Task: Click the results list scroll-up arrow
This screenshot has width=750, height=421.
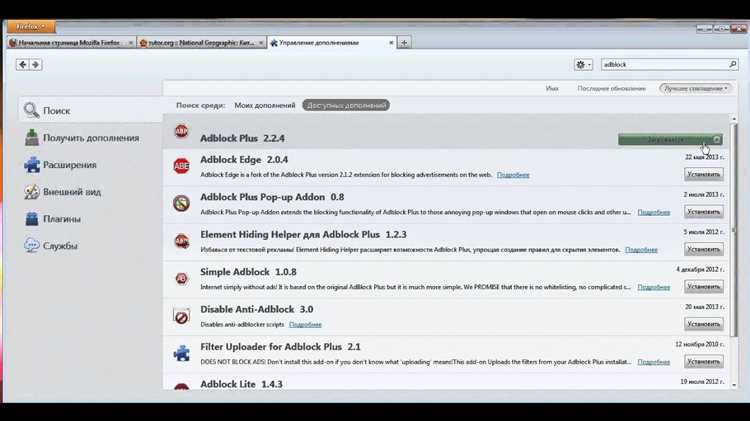Action: point(734,118)
